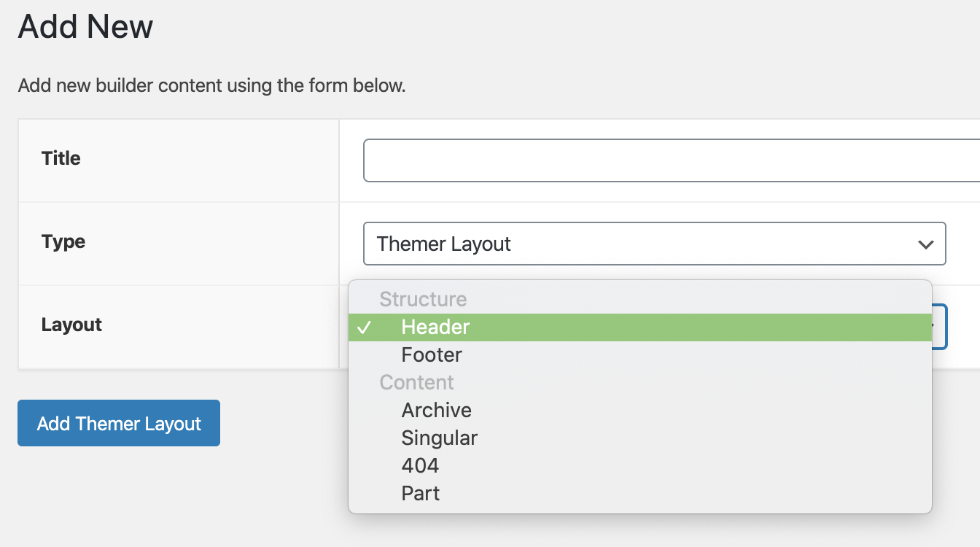Select Header from the layout list

pos(435,327)
